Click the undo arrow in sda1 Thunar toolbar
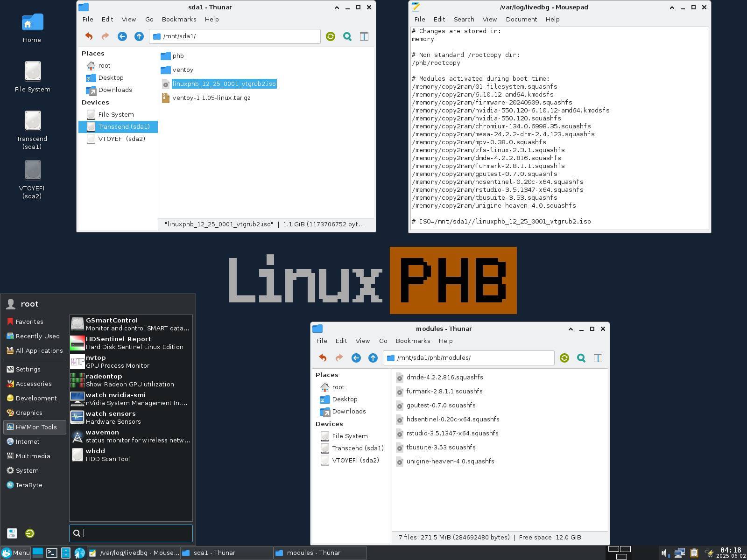The height and width of the screenshot is (560, 747). (89, 36)
